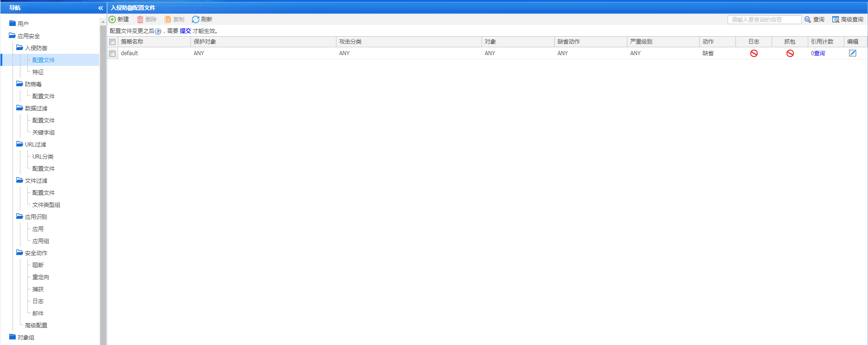This screenshot has width=868, height=345.
Task: Open the 日志 item under 安全动作
Action: click(38, 301)
